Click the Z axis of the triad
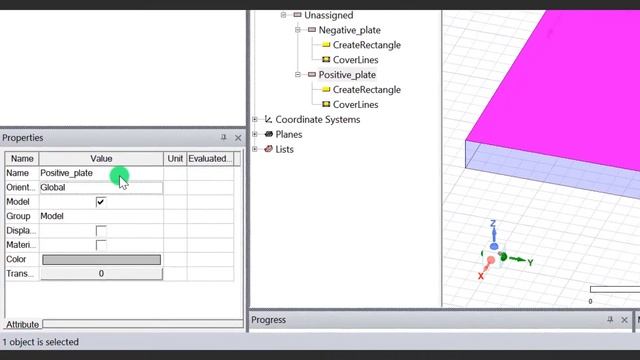The width and height of the screenshot is (640, 360). pos(493,235)
